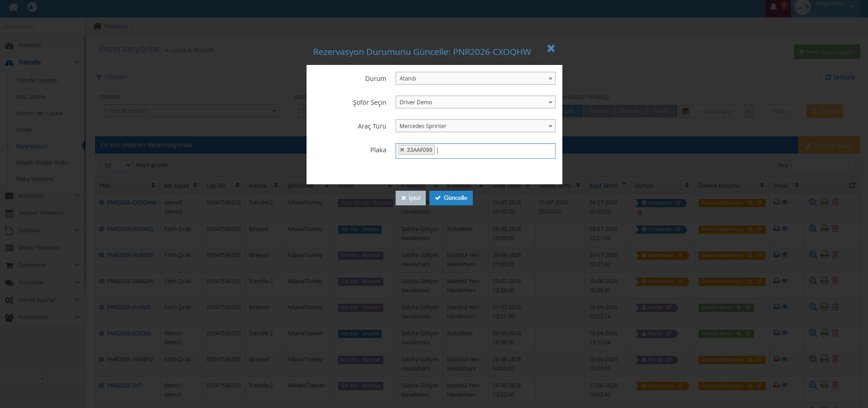Screen dimensions: 868x408
Task: Close the status update dialog with X
Action: 551,48
